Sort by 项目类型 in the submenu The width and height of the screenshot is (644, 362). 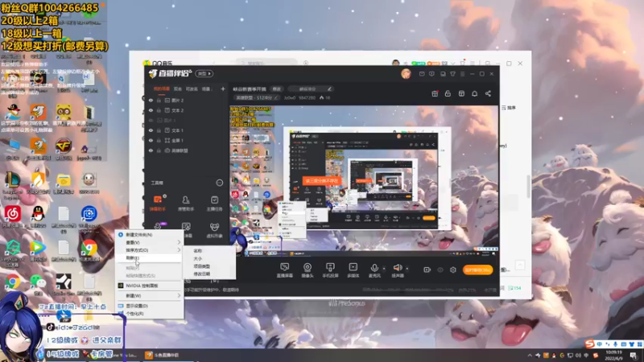(209, 266)
